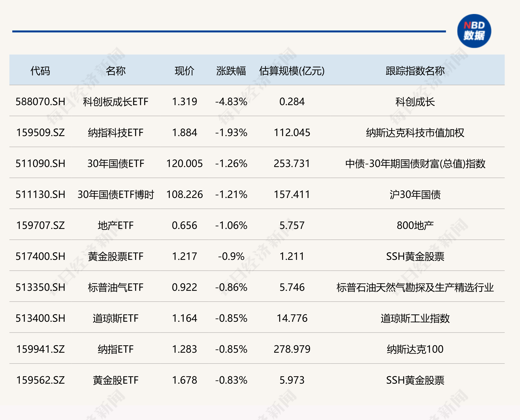Select 纳指科技ETF row name
This screenshot has width=520, height=420.
tap(116, 133)
